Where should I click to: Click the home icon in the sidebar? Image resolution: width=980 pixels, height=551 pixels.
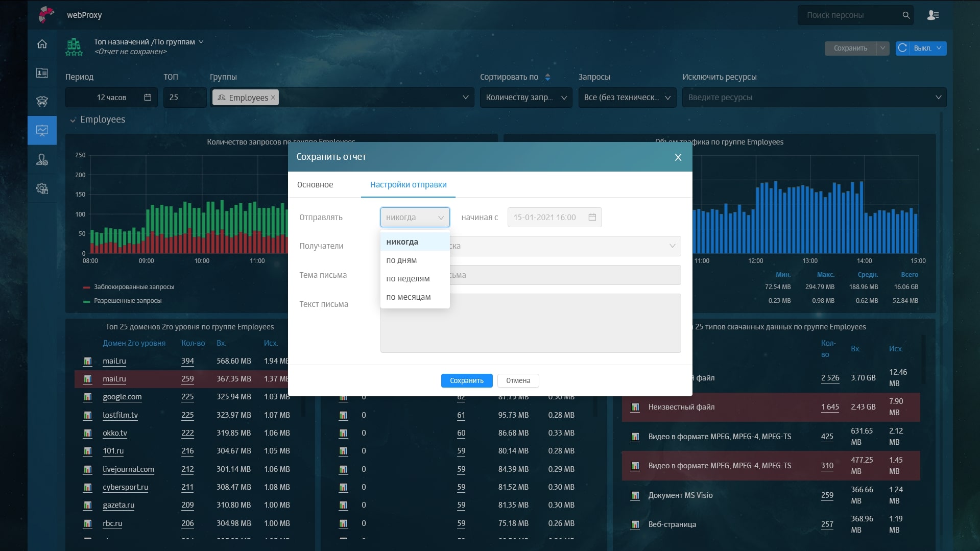point(42,44)
